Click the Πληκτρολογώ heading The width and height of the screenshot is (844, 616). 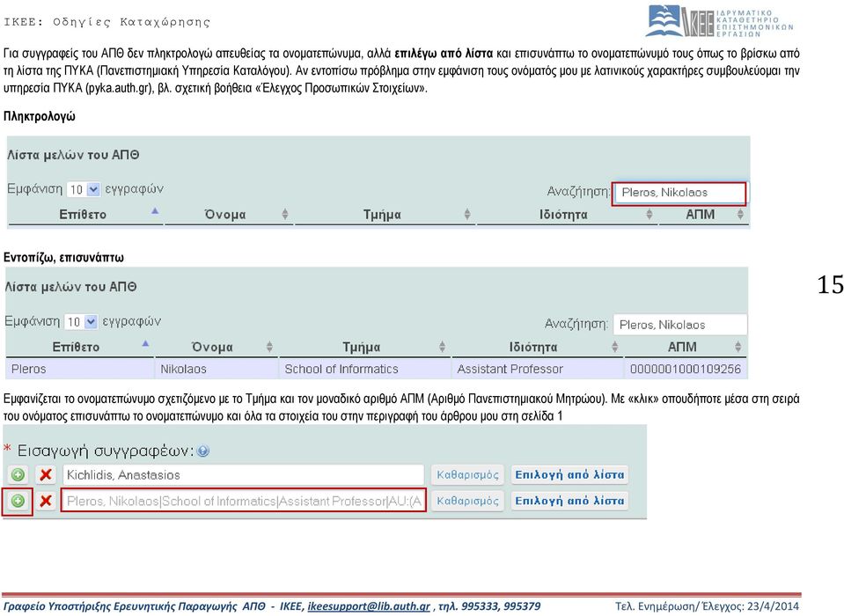tap(40, 117)
